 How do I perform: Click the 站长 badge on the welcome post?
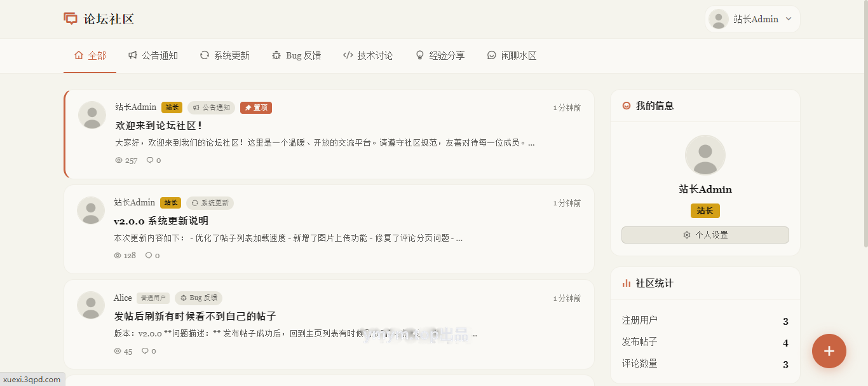[172, 107]
